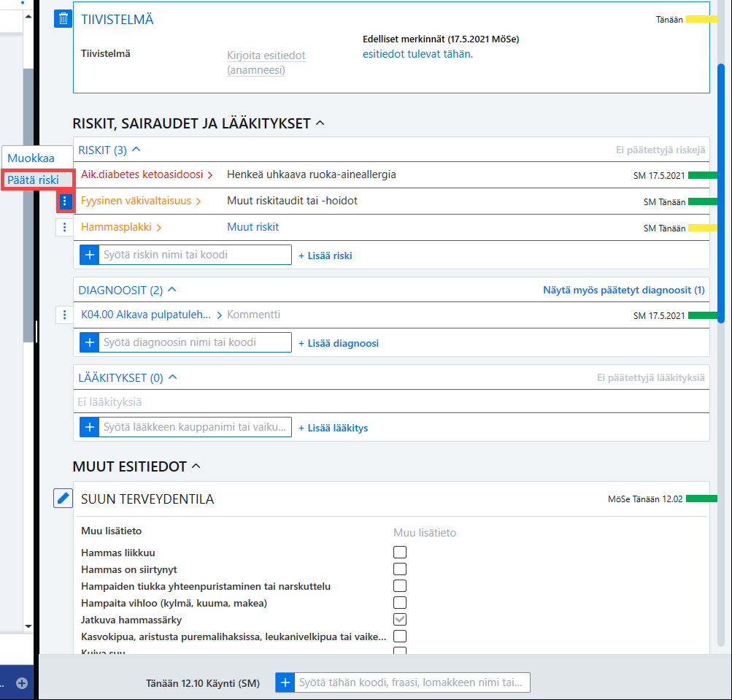The image size is (732, 700).
Task: Open three-dot menu for Hammasplakki risk
Action: pyautogui.click(x=64, y=228)
